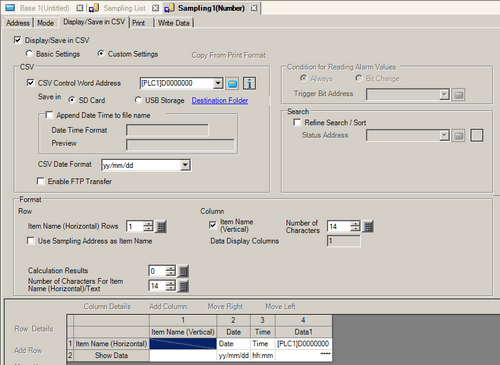The height and width of the screenshot is (365, 500).
Task: Open the Base 1(Untitled) document tab
Action: [x=45, y=8]
